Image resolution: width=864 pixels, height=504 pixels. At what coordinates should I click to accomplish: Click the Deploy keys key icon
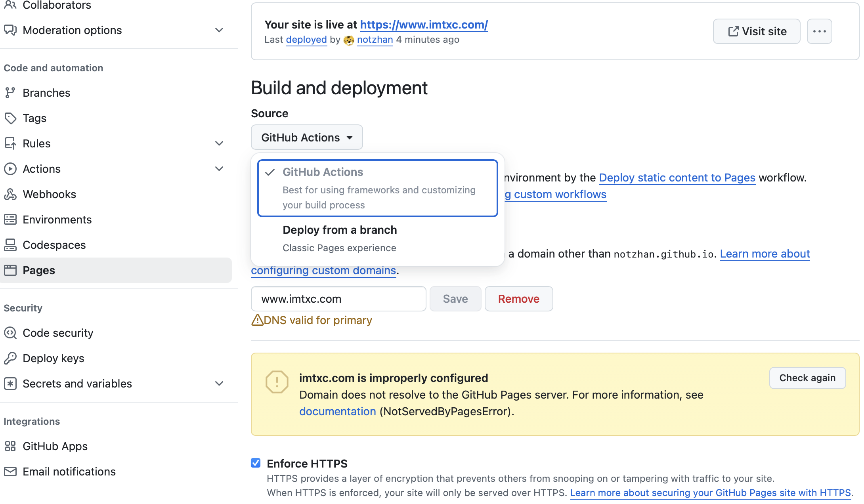pos(10,358)
